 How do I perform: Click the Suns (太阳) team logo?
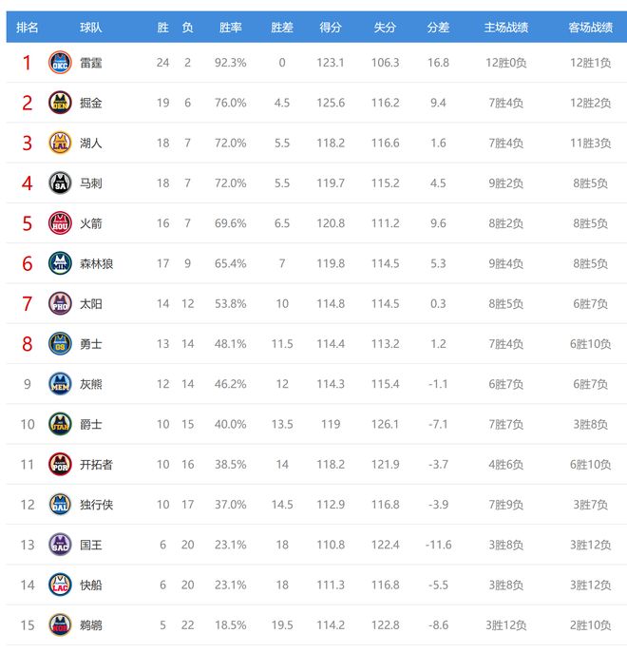click(60, 303)
